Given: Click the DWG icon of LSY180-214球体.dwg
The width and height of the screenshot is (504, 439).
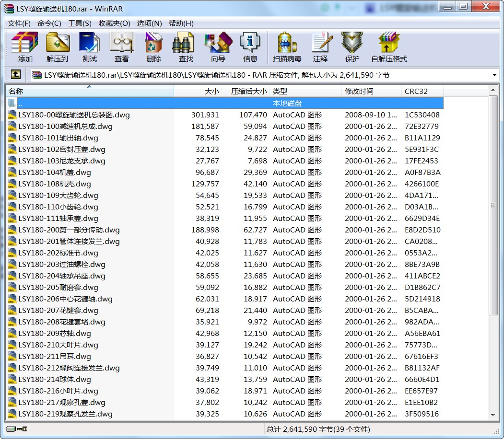Looking at the screenshot, I should click(x=12, y=379).
